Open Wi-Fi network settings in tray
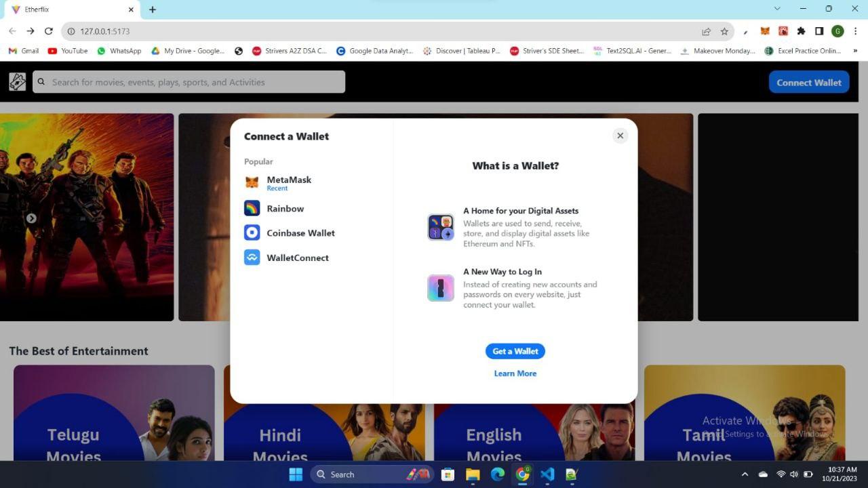 coord(781,474)
